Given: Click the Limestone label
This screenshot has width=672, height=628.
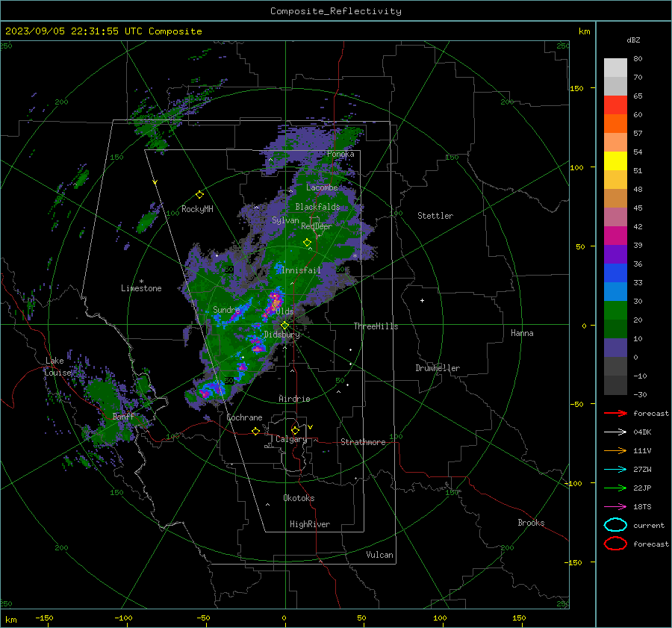Looking at the screenshot, I should coord(141,288).
